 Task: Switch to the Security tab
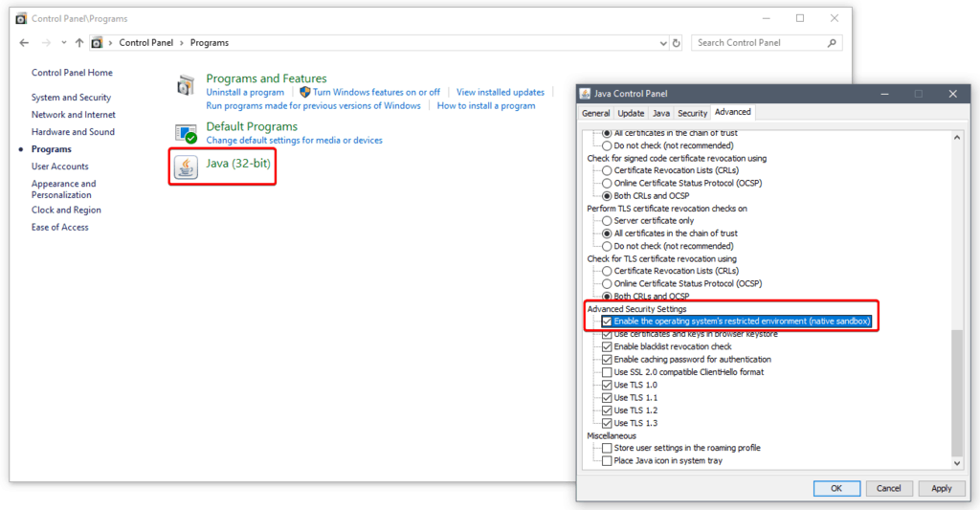[x=692, y=113]
